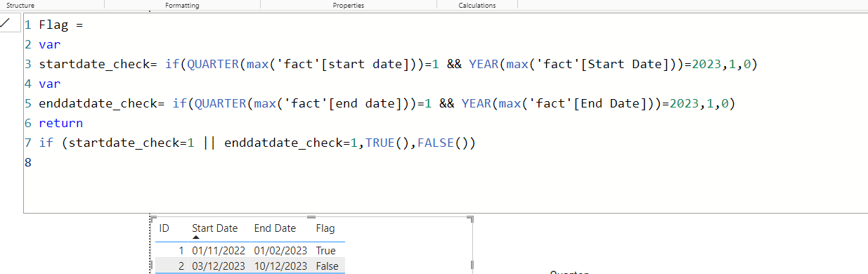The image size is (868, 274).
Task: Select the Calculations ribbon group label
Action: point(477,5)
